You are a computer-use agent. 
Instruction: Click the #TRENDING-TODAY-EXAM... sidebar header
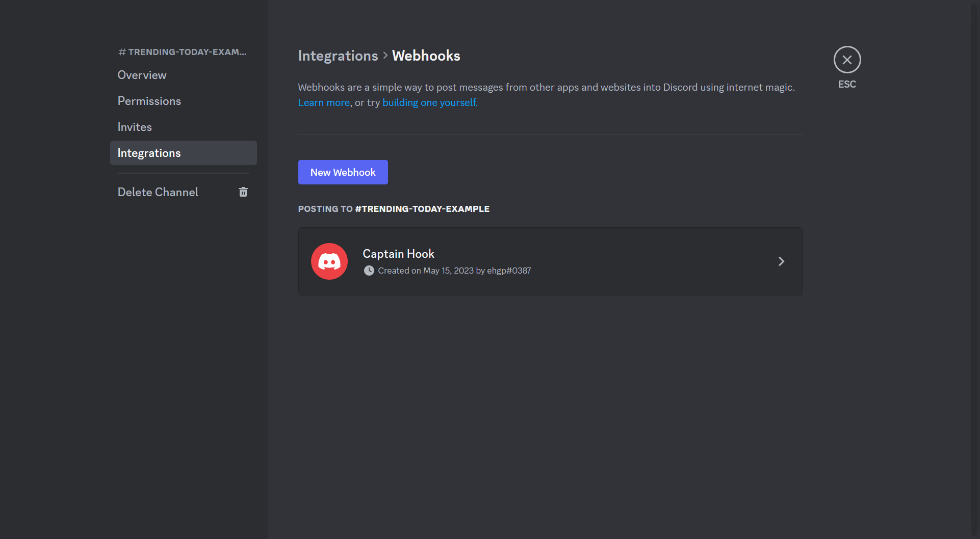[x=183, y=52]
